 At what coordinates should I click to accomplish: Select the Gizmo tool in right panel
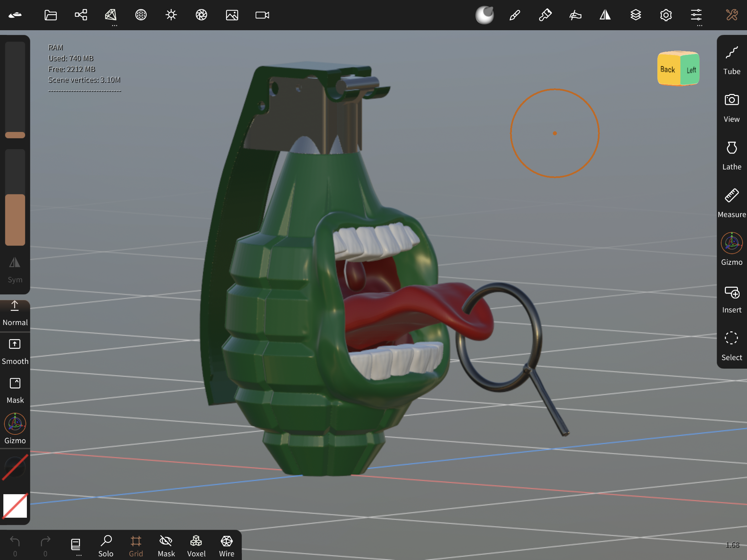coord(732,249)
